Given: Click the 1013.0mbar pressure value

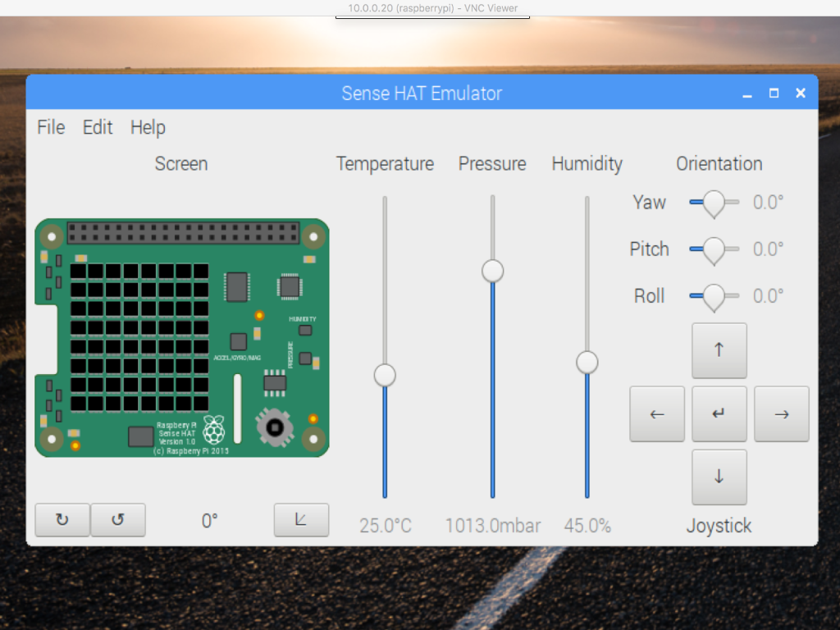Looking at the screenshot, I should coord(493,526).
